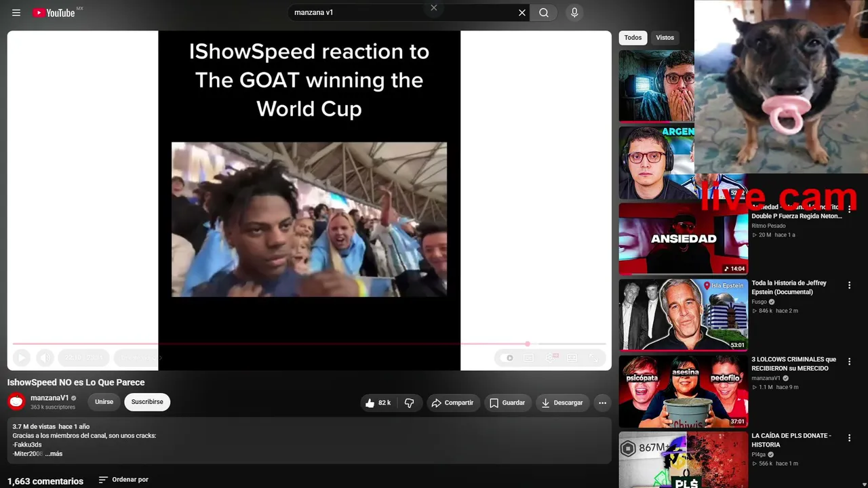Share the video via Compartir
The width and height of the screenshot is (868, 488).
[x=452, y=403]
